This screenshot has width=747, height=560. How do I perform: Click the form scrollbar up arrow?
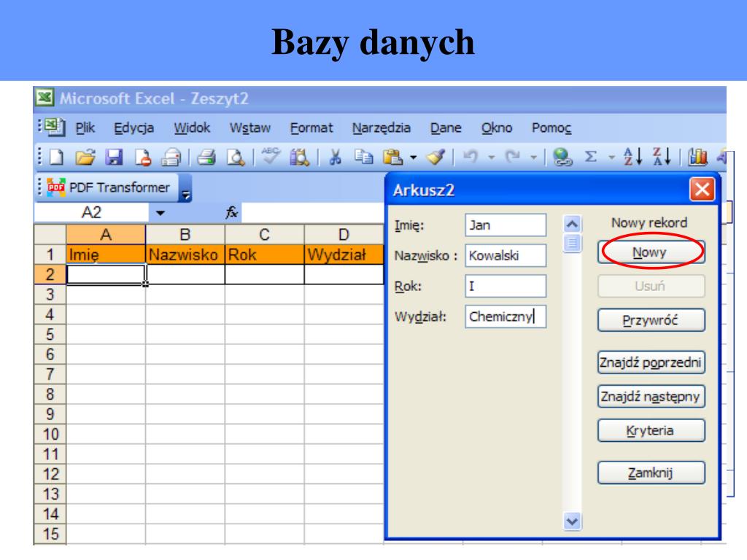572,223
